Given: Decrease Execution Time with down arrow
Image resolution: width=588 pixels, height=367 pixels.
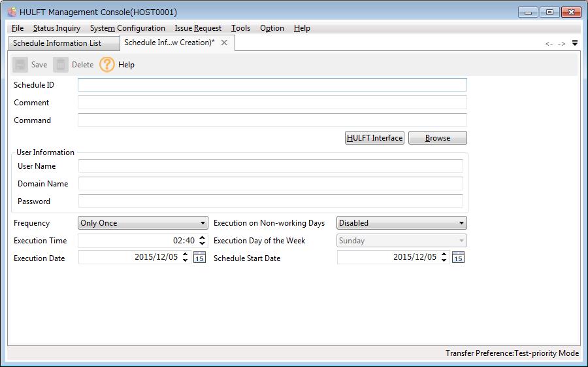Looking at the screenshot, I should click(202, 243).
